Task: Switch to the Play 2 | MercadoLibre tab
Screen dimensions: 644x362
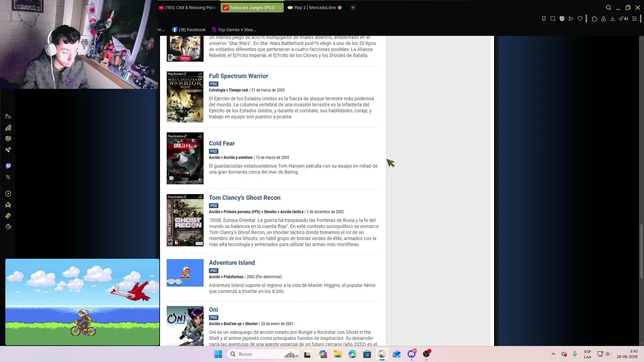Action: click(315, 8)
